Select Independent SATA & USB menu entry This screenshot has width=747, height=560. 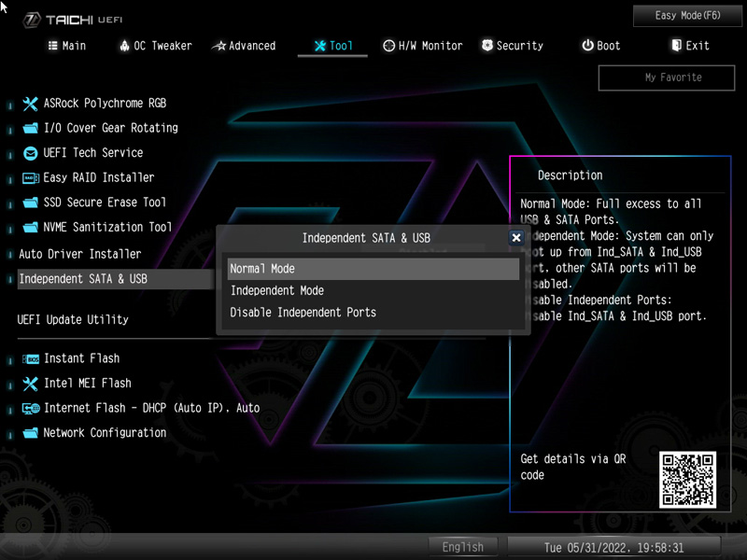coord(115,279)
